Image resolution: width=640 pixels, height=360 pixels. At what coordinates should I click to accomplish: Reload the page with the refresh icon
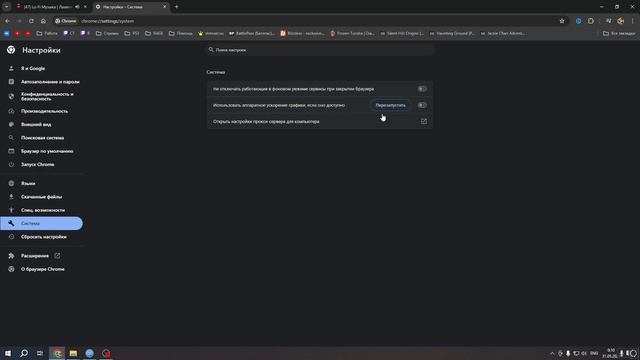[x=31, y=21]
